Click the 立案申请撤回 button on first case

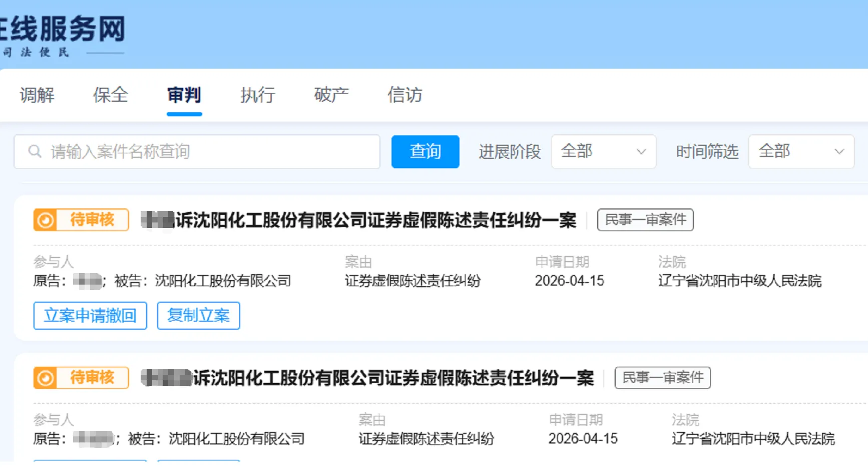pos(90,316)
